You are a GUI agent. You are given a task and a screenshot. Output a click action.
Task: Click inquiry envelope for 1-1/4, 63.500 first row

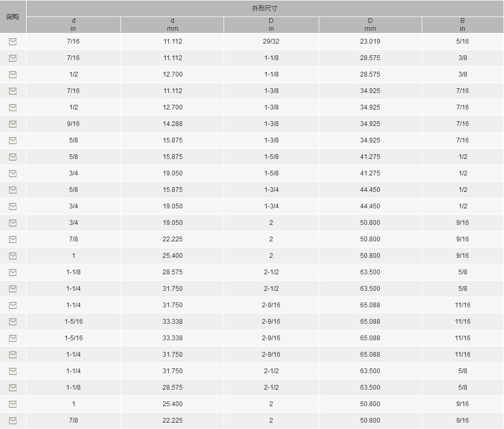pos(13,289)
